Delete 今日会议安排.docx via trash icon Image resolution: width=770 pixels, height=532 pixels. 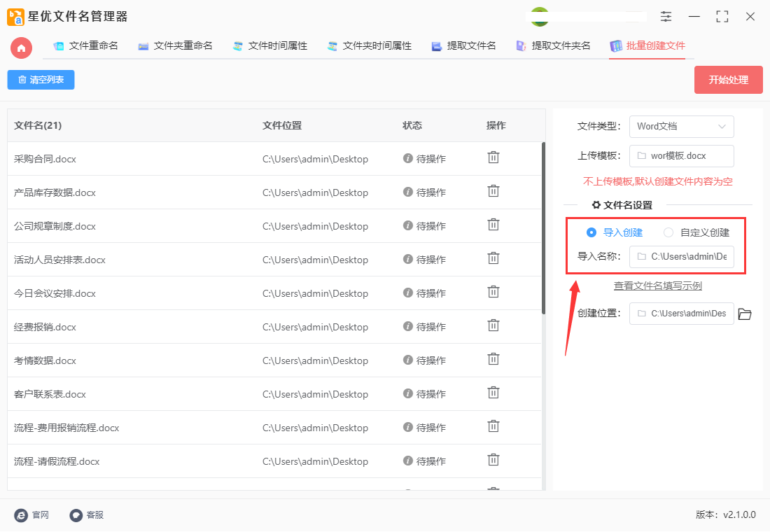pyautogui.click(x=493, y=293)
